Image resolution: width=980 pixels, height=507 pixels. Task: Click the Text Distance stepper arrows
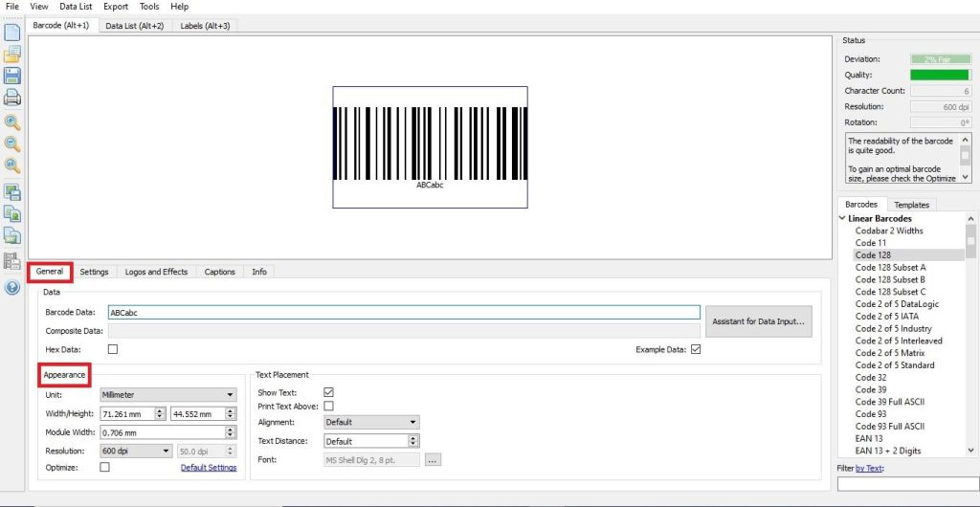413,441
